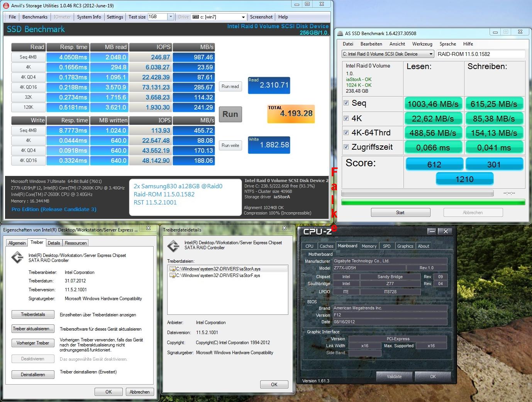Click the grayed IOmeter toolbar item

point(62,17)
